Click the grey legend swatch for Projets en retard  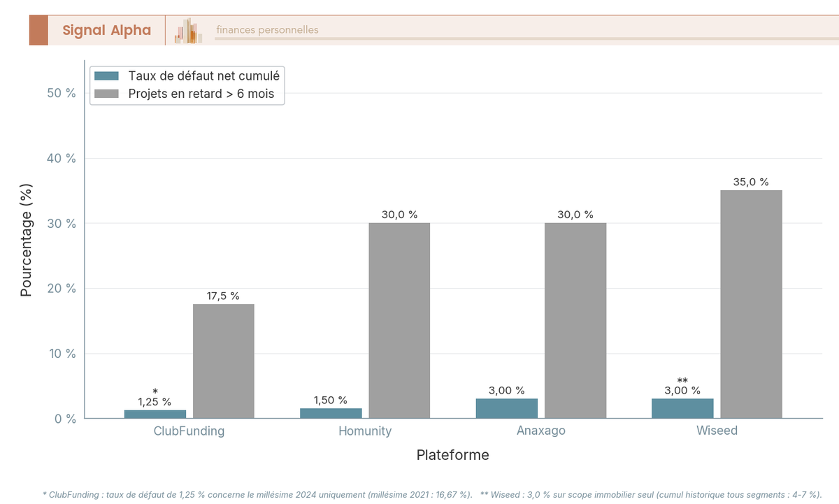click(x=106, y=94)
